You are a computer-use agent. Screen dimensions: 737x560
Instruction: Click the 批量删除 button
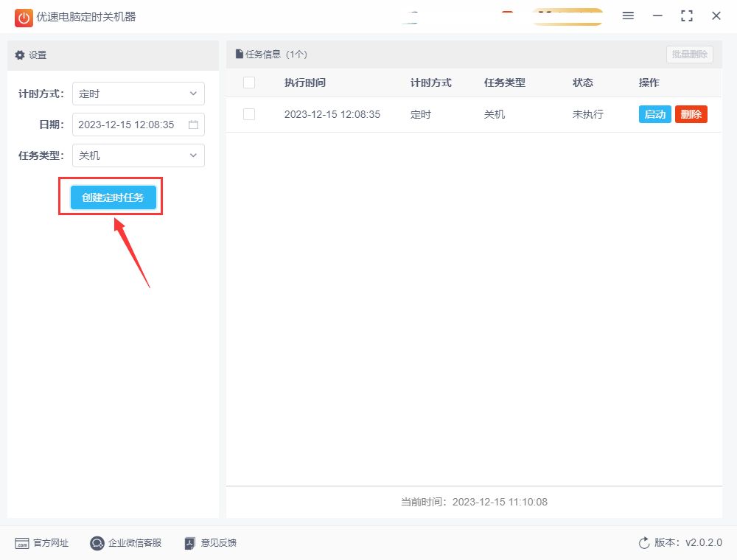[690, 55]
